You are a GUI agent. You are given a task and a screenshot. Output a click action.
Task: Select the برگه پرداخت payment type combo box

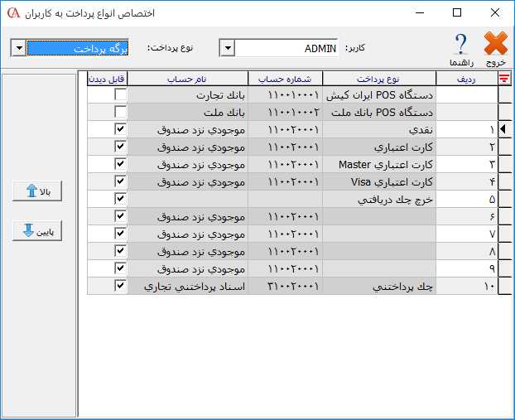[79, 49]
